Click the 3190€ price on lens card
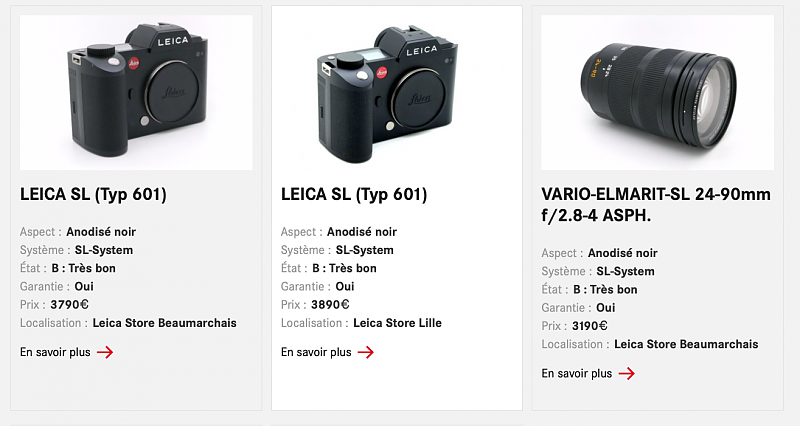This screenshot has height=426, width=800. pyautogui.click(x=590, y=326)
